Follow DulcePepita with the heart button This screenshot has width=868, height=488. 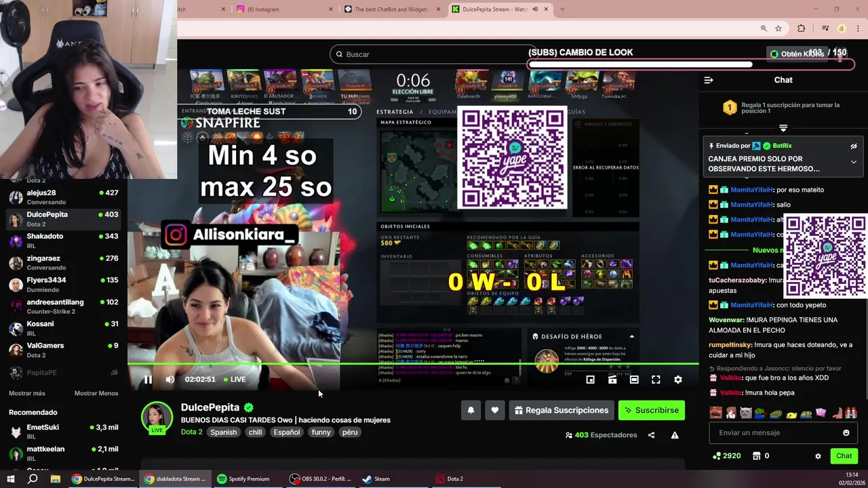[x=495, y=410]
